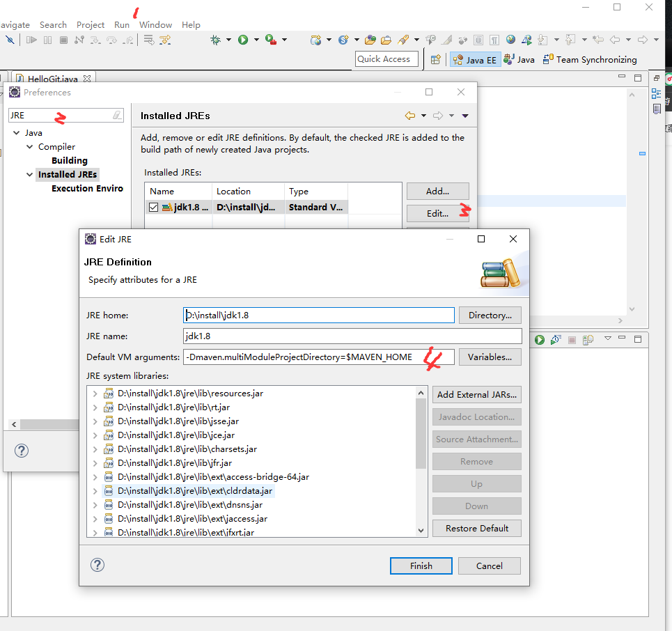Click the Finish button
672x631 pixels.
[421, 566]
